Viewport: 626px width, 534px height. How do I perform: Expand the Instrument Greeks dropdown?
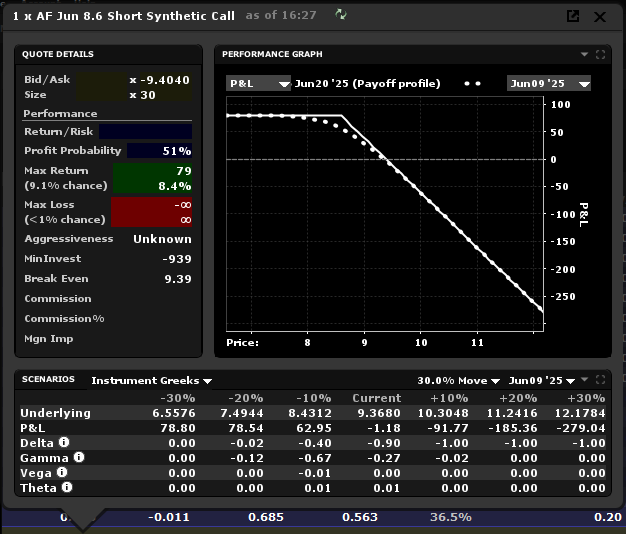151,381
